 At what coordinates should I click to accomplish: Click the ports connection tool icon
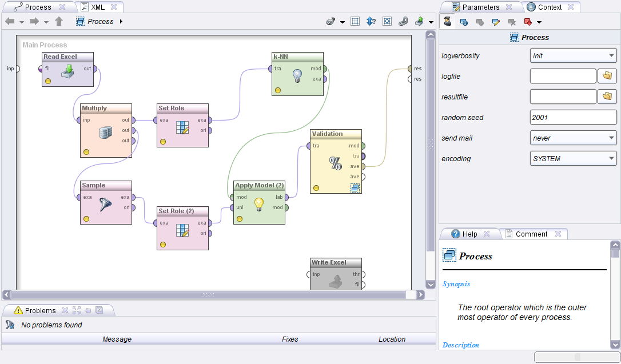tap(331, 21)
